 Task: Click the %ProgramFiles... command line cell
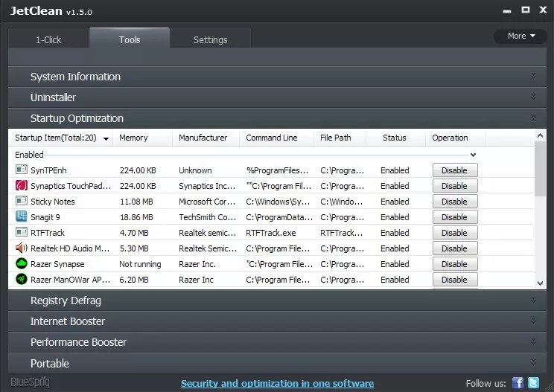(277, 170)
